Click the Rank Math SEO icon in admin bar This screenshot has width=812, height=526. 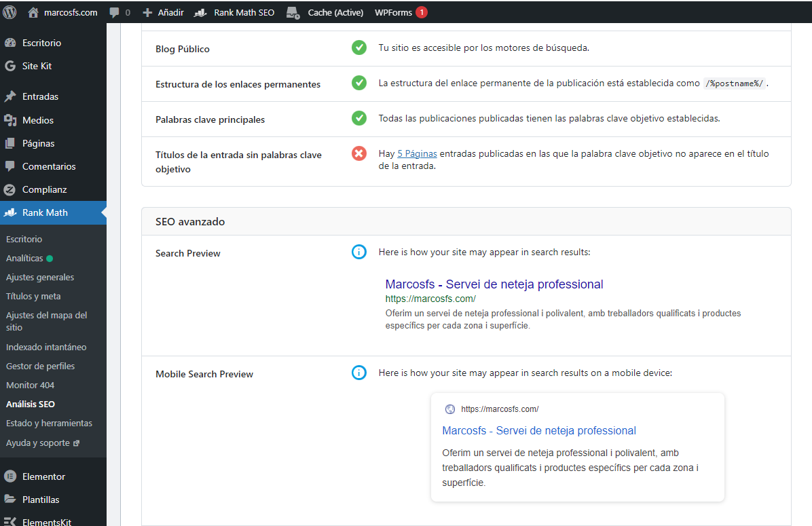coord(200,12)
